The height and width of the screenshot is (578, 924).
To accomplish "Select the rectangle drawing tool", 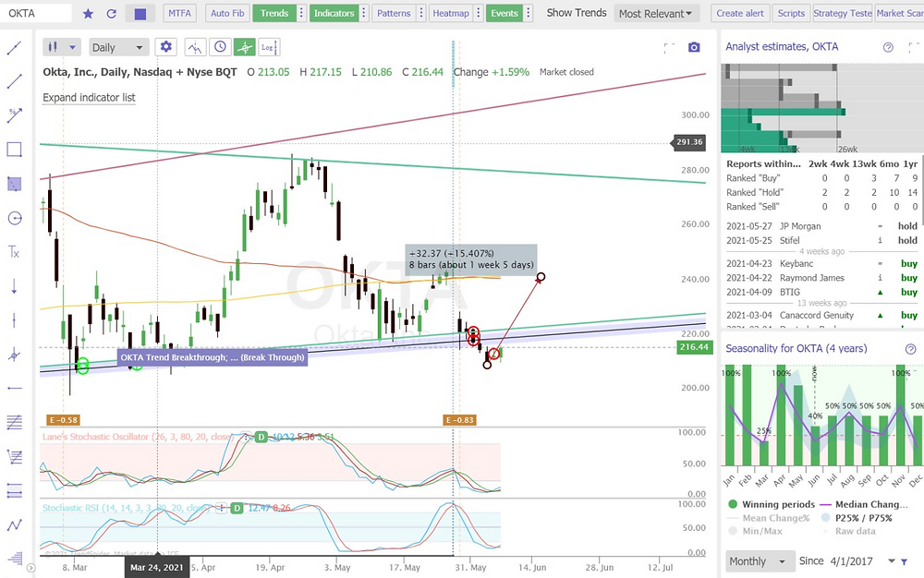I will (14, 150).
